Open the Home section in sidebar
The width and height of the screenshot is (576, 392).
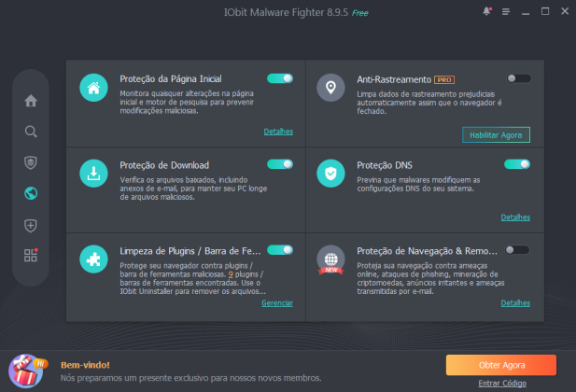click(31, 100)
